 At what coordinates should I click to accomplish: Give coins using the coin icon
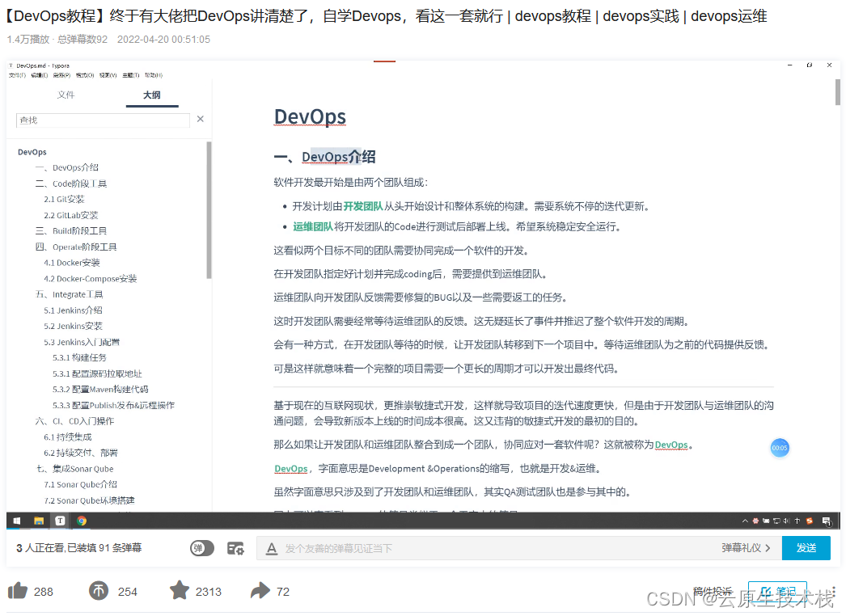tap(98, 591)
